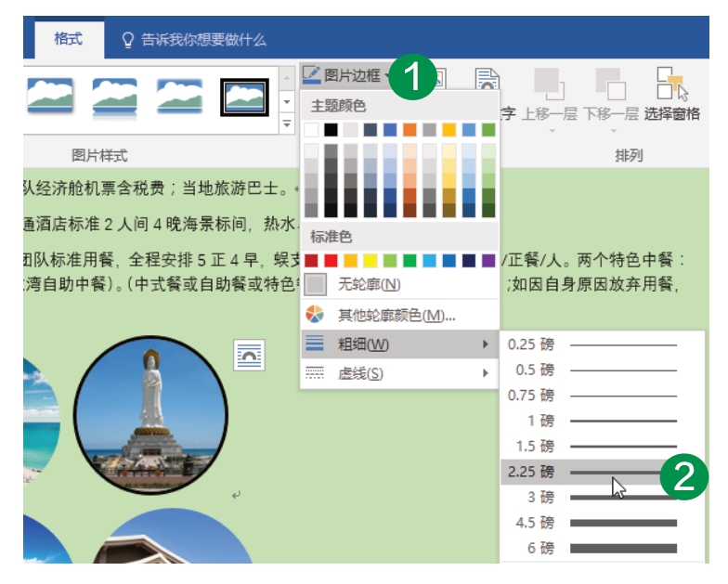728x584 pixels.
Task: Click the 上移一层 bring forward icon
Action: [550, 84]
